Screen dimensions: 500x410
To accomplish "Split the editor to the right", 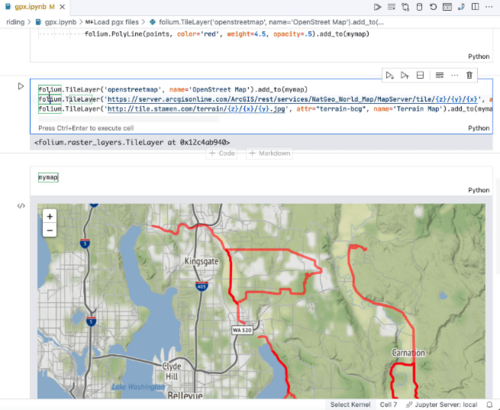I will [475, 7].
